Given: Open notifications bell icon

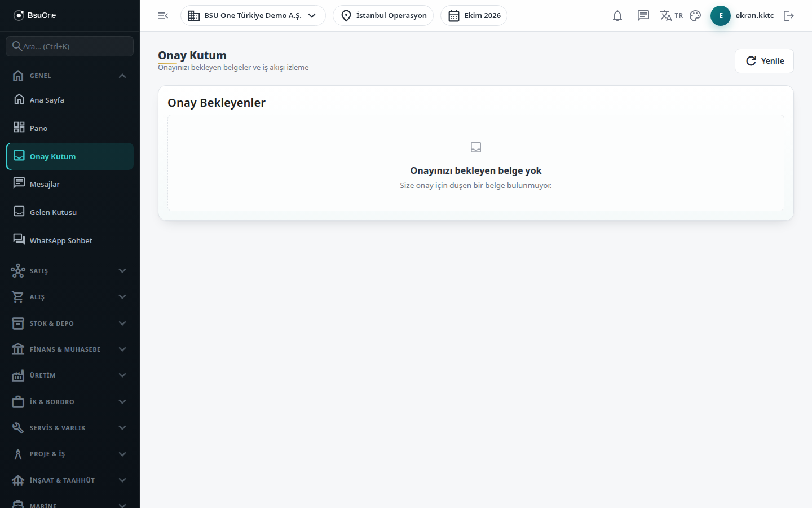Looking at the screenshot, I should [x=617, y=16].
